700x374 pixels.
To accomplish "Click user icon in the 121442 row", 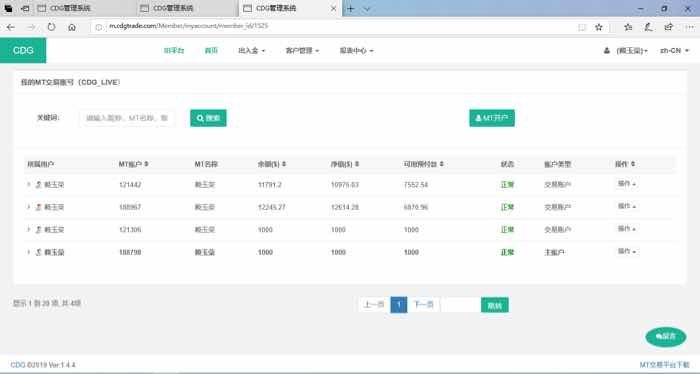I will click(x=39, y=184).
